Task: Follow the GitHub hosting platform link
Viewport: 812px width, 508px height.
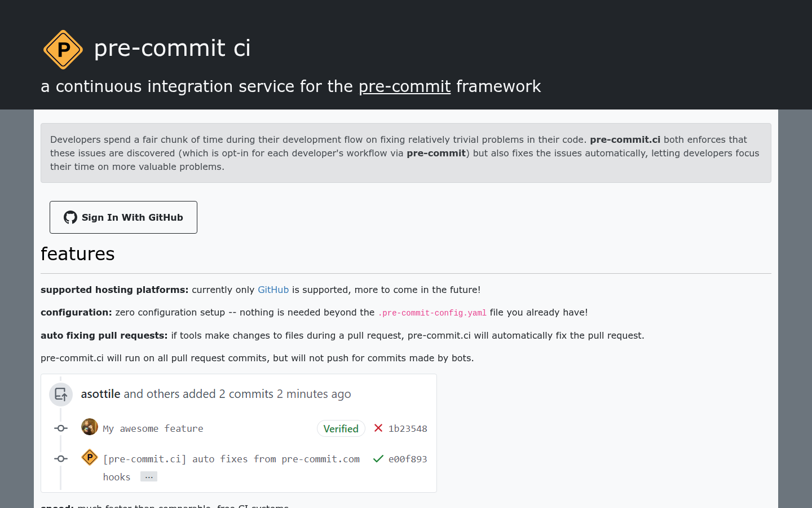Action: (x=273, y=290)
